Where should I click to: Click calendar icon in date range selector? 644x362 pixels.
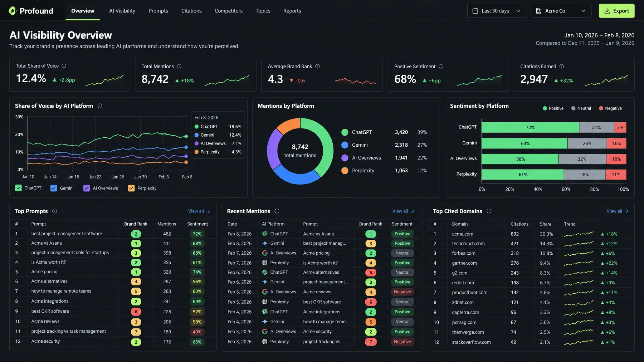click(475, 11)
